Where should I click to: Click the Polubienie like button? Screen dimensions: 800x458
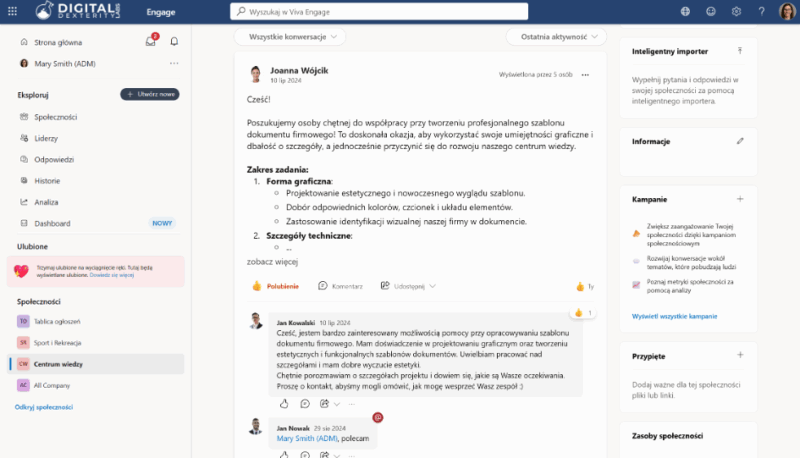276,286
